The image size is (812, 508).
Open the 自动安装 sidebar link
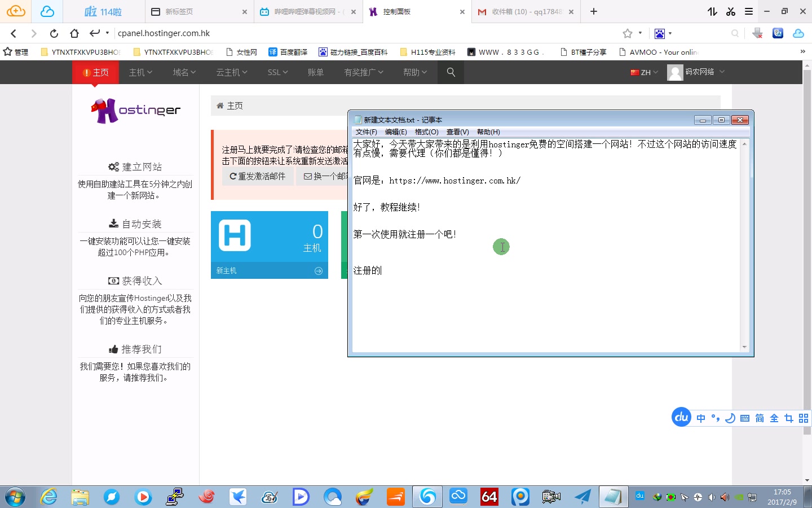tap(135, 224)
